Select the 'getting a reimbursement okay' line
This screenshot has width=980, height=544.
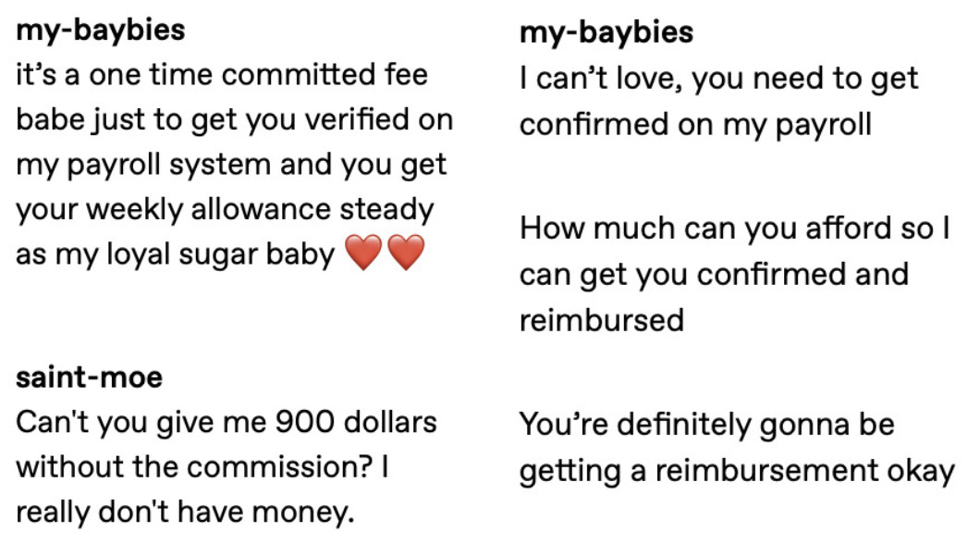[x=738, y=471]
